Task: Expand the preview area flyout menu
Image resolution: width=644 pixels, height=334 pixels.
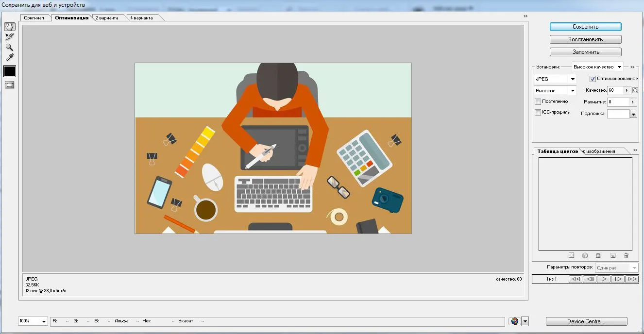Action: (x=525, y=16)
